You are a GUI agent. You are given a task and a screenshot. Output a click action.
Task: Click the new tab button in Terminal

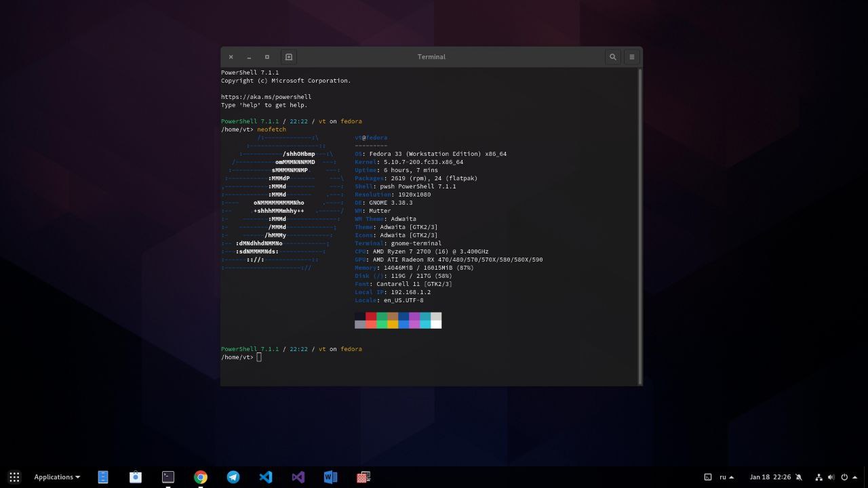click(288, 57)
